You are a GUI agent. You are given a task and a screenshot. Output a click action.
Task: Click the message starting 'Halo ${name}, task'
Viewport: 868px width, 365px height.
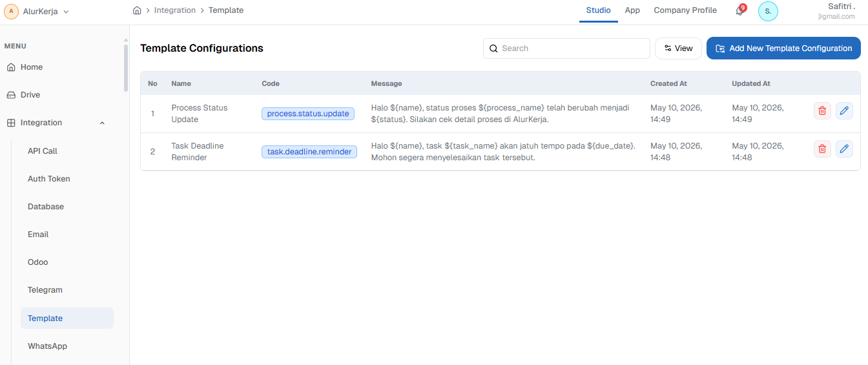503,152
